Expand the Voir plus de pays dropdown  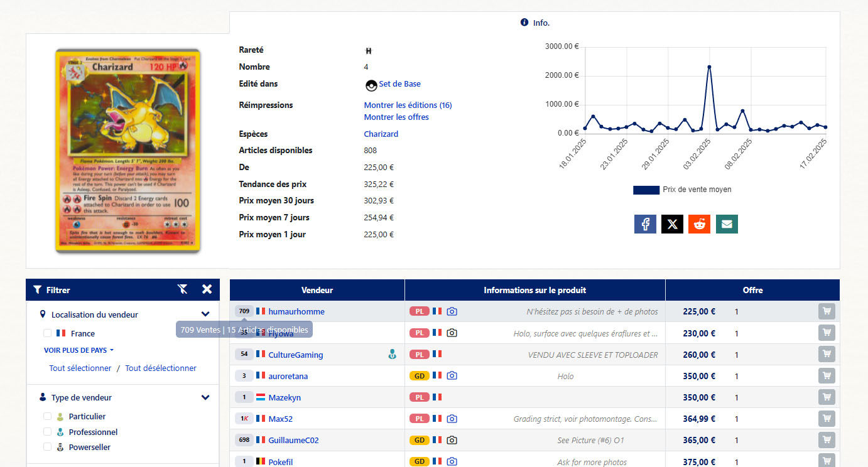79,350
